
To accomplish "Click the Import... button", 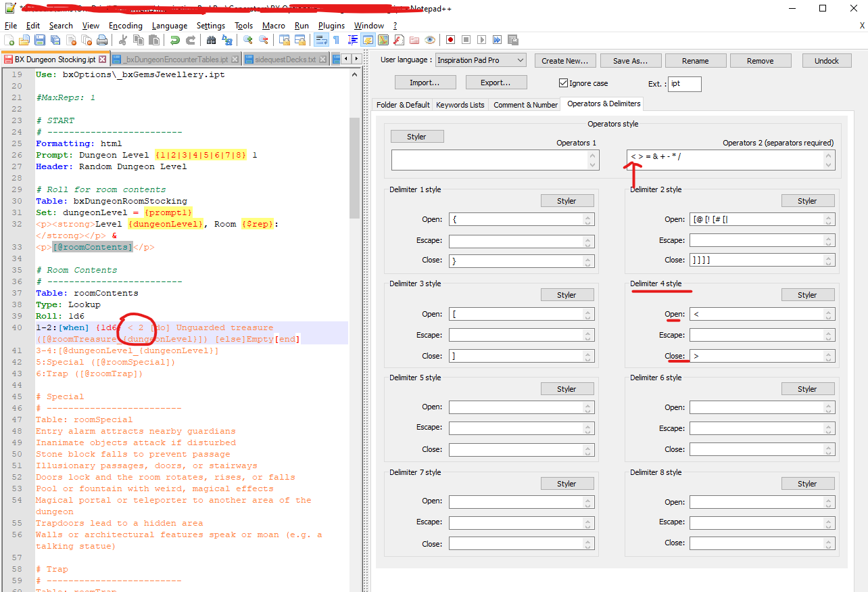I will click(x=425, y=83).
